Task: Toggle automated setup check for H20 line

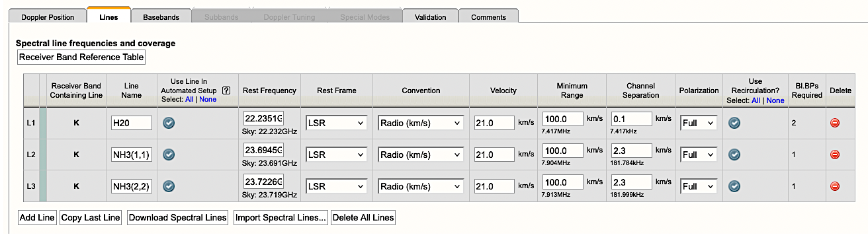Action: tap(169, 123)
